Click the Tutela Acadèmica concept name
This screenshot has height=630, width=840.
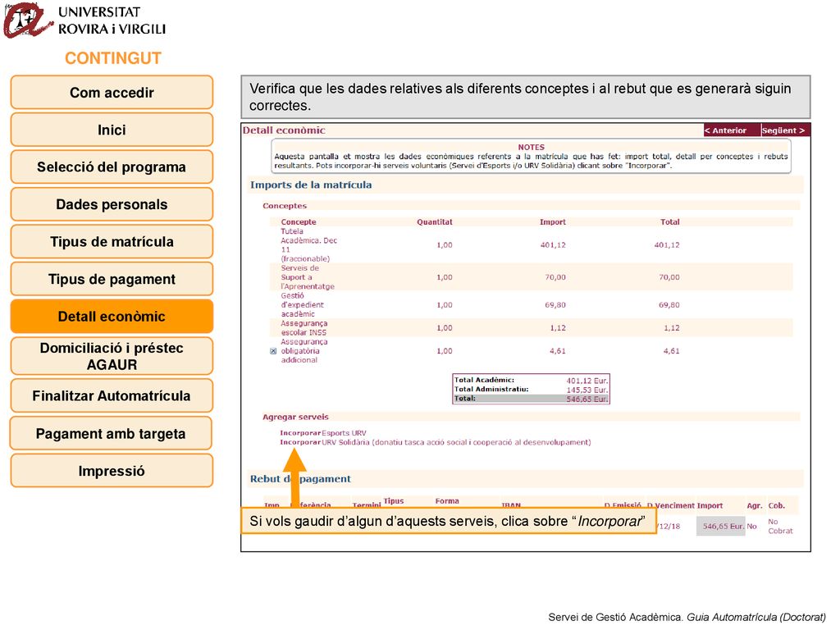pos(308,244)
